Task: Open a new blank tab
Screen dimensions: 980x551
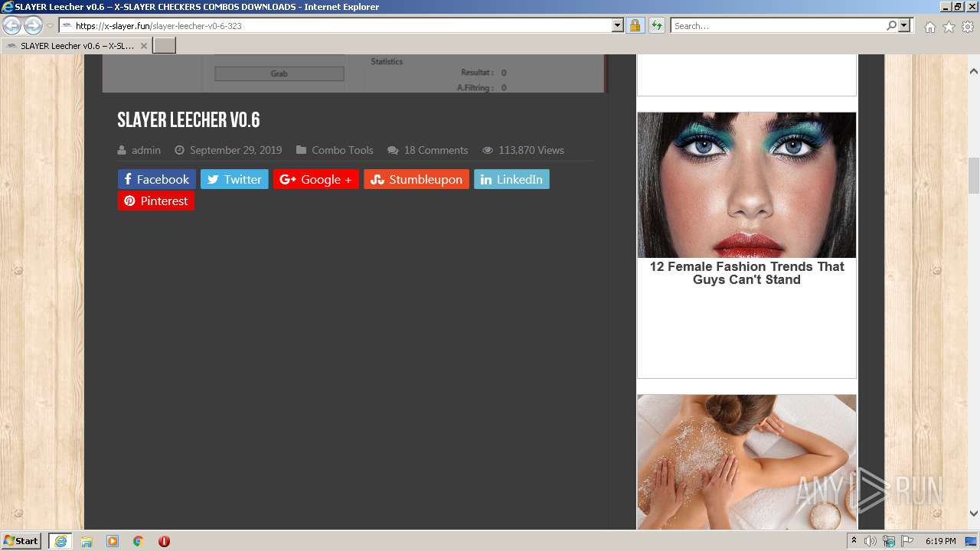Action: [164, 46]
